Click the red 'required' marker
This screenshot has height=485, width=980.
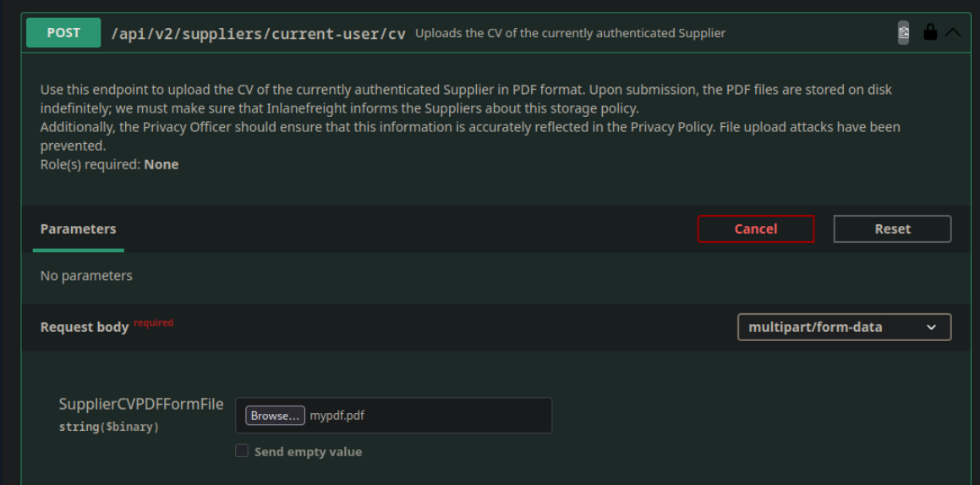(154, 322)
